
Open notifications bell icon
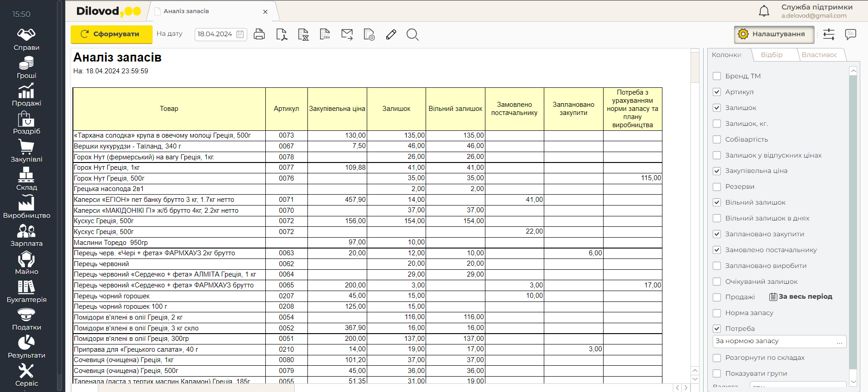point(764,11)
